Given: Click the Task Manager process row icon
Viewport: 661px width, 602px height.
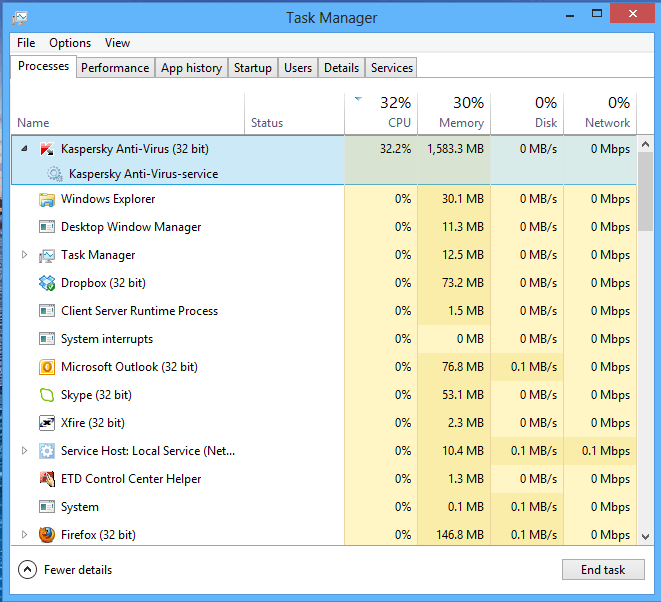Looking at the screenshot, I should coord(47,255).
